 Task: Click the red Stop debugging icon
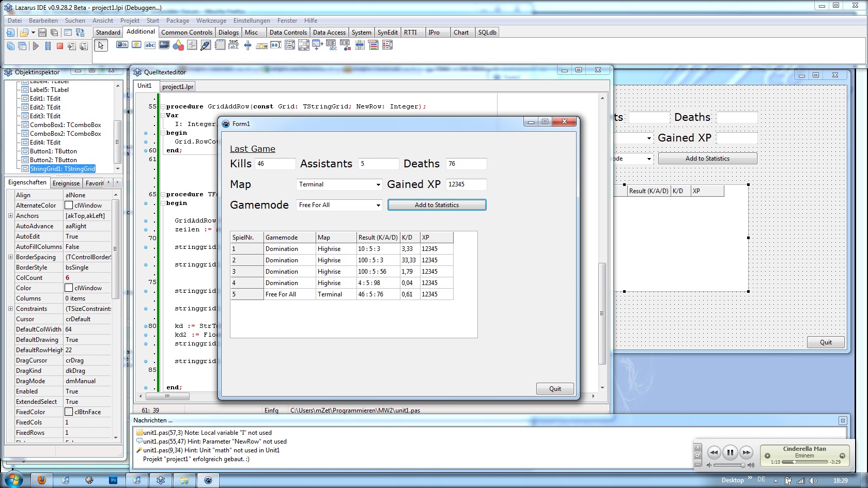coord(60,46)
